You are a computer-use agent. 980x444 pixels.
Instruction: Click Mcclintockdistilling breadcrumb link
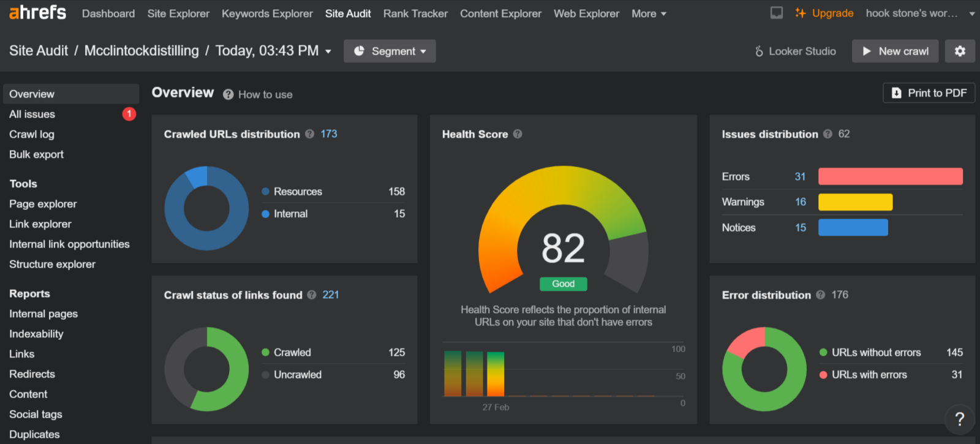[141, 51]
